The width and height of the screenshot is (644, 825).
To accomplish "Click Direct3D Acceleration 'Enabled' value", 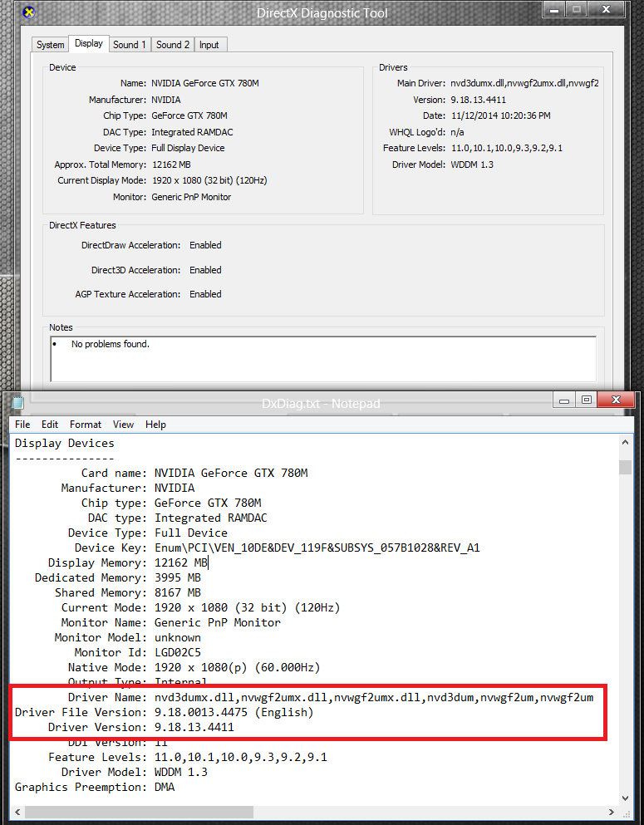I will click(205, 270).
